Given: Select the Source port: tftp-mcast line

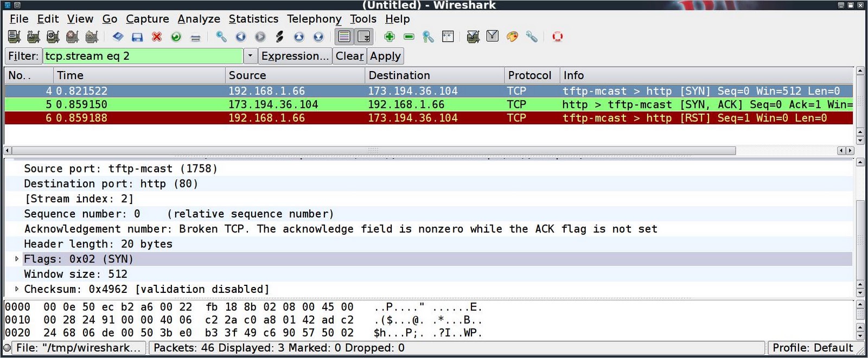Looking at the screenshot, I should pos(429,168).
